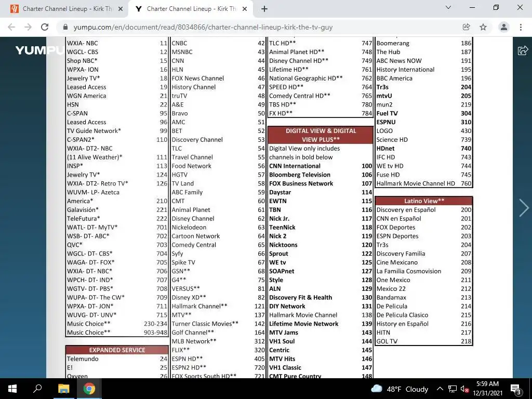532x399 pixels.
Task: Reload the current page
Action: (45, 27)
